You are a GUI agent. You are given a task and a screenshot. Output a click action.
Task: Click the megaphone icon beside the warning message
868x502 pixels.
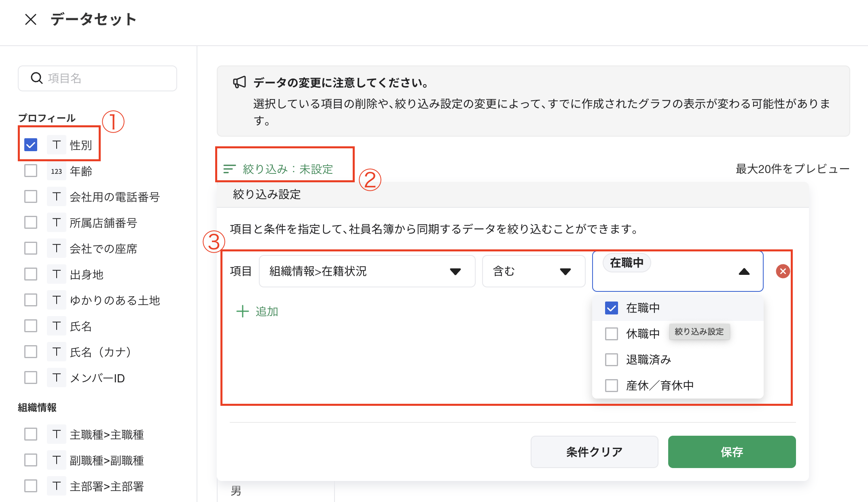[239, 82]
